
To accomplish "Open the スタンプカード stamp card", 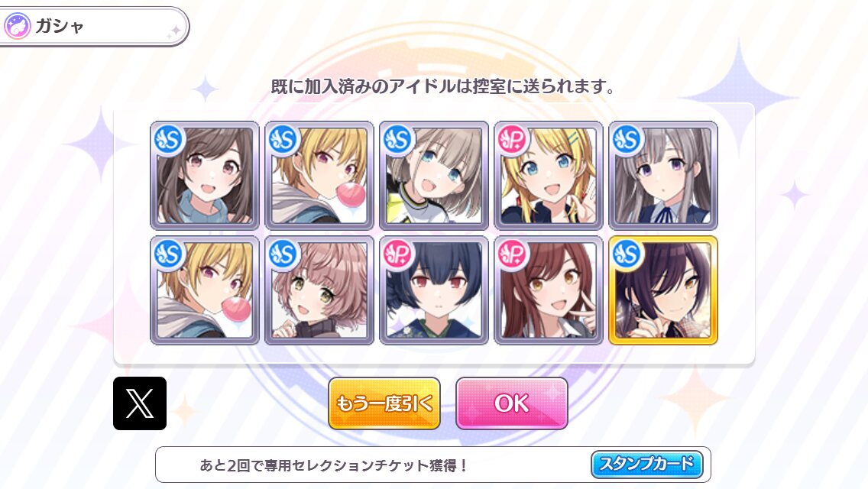I will (647, 464).
